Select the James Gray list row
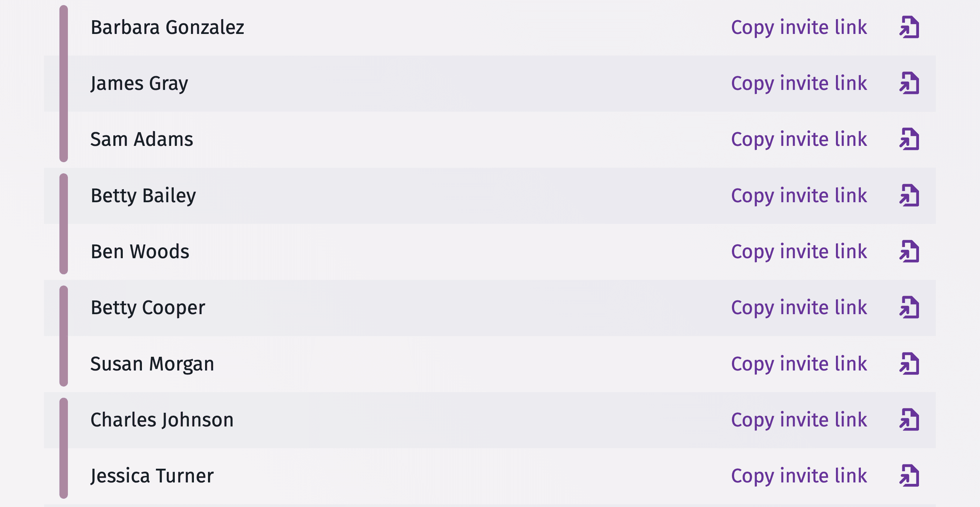Screen dimensions: 980x507 coord(490,82)
